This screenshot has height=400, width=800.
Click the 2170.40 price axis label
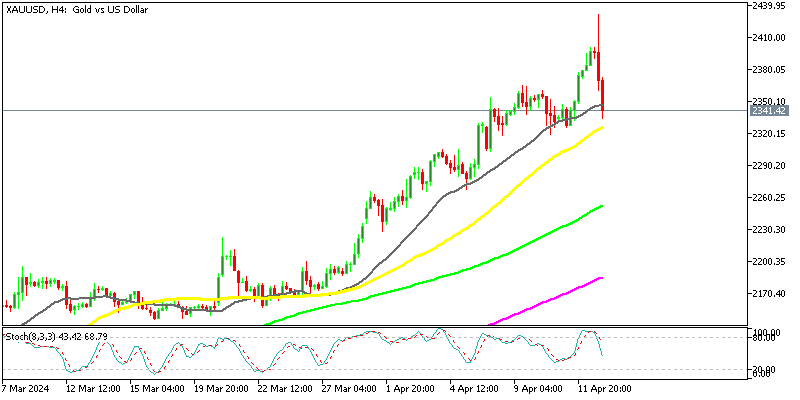point(771,294)
